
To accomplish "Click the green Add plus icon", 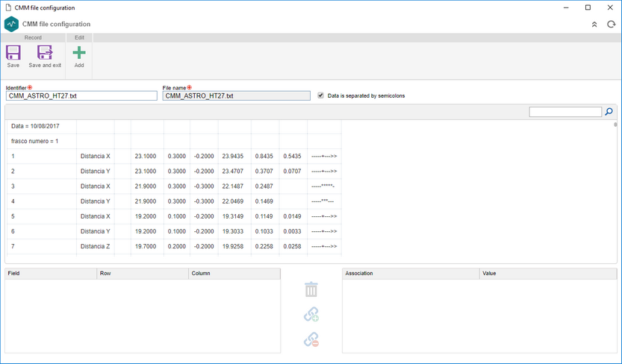I will tap(79, 53).
